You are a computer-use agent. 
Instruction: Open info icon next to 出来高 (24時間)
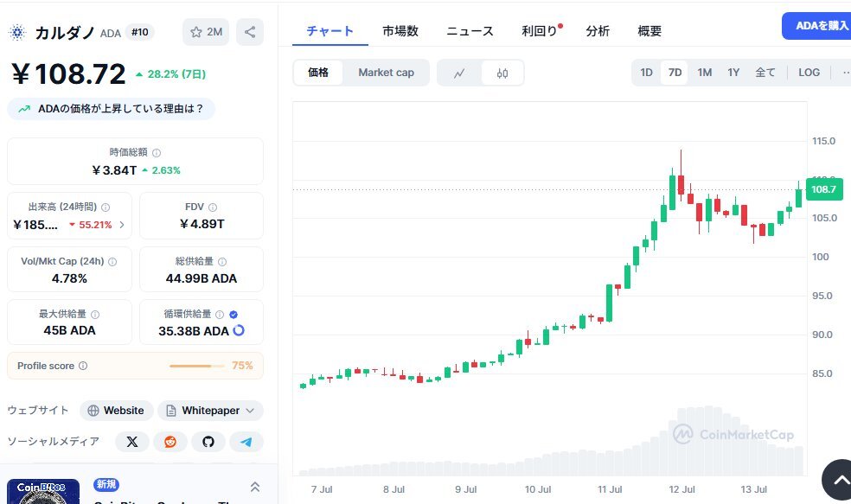pos(106,207)
